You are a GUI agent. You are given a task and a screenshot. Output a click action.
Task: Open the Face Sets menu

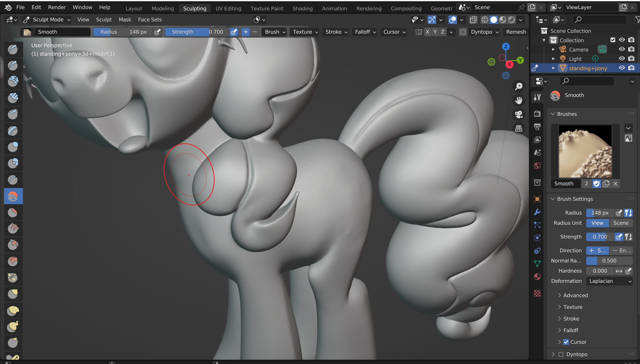pyautogui.click(x=150, y=20)
